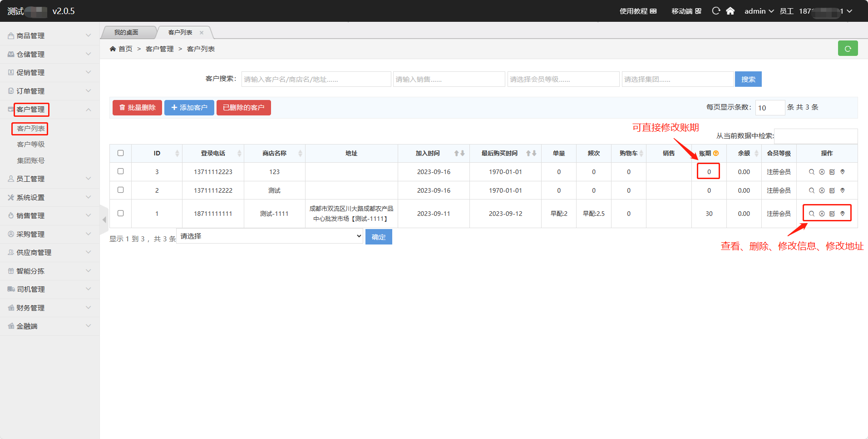Open 财务管理 sidebar menu
The height and width of the screenshot is (439, 868).
pyautogui.click(x=49, y=308)
